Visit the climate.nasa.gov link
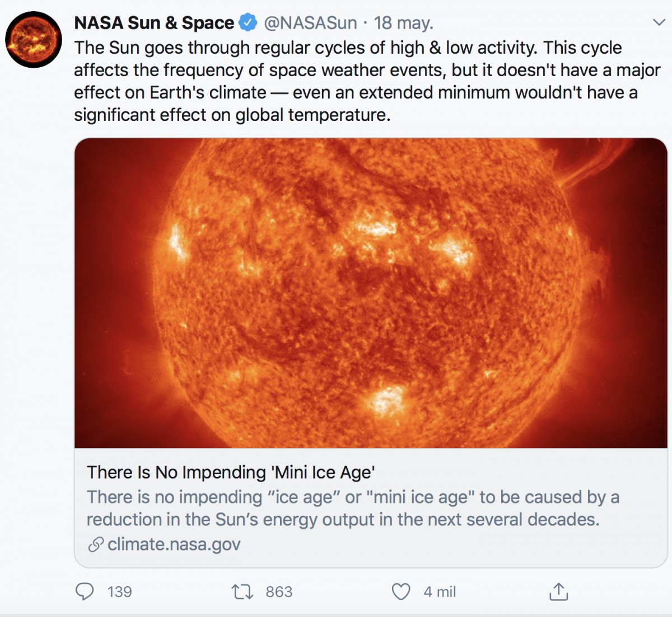 pyautogui.click(x=174, y=544)
